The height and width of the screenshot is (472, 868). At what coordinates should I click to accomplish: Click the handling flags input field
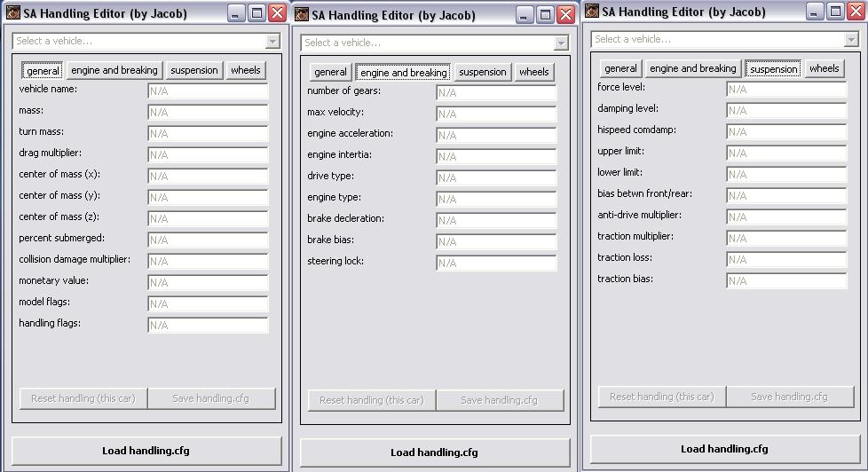[x=208, y=325]
